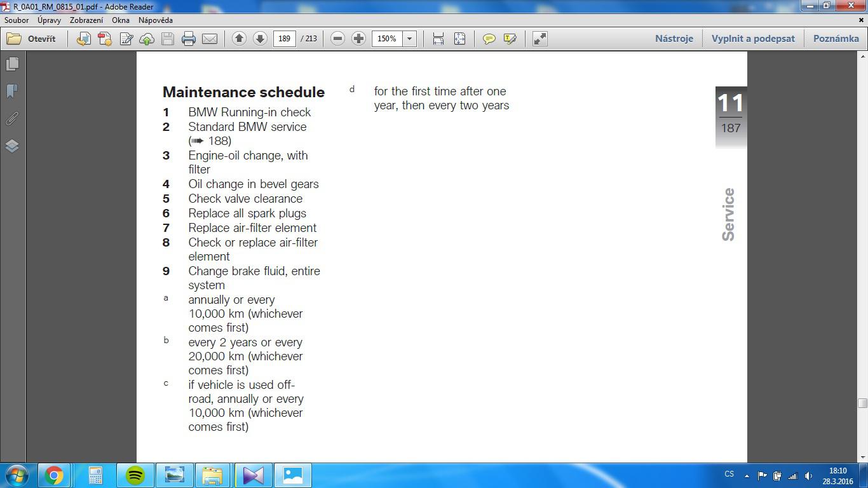Viewport: 868px width, 488px height.
Task: Click the heading Maintenance schedule
Action: pos(243,92)
